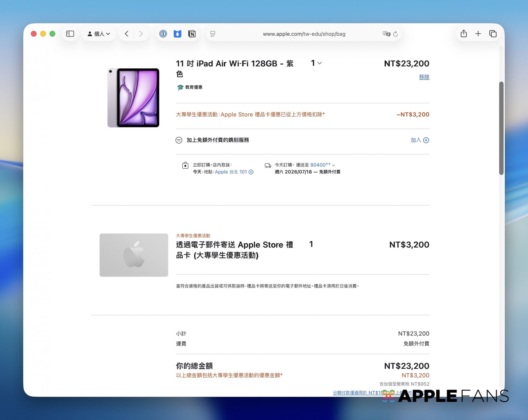Toggle the Safari sidebar
This screenshot has width=528, height=420.
(x=70, y=34)
